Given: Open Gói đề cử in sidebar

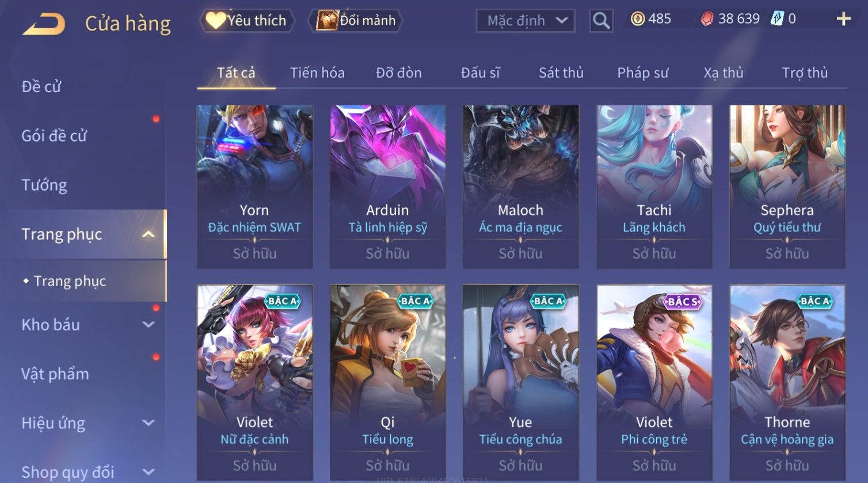Looking at the screenshot, I should point(54,136).
